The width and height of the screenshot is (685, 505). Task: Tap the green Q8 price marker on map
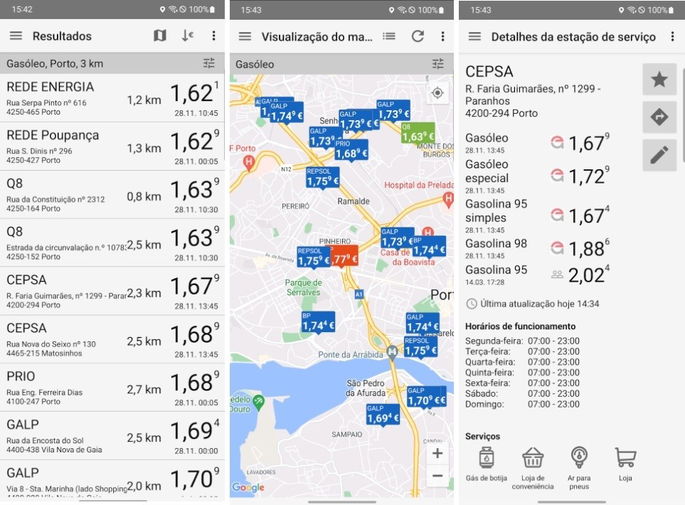[418, 133]
